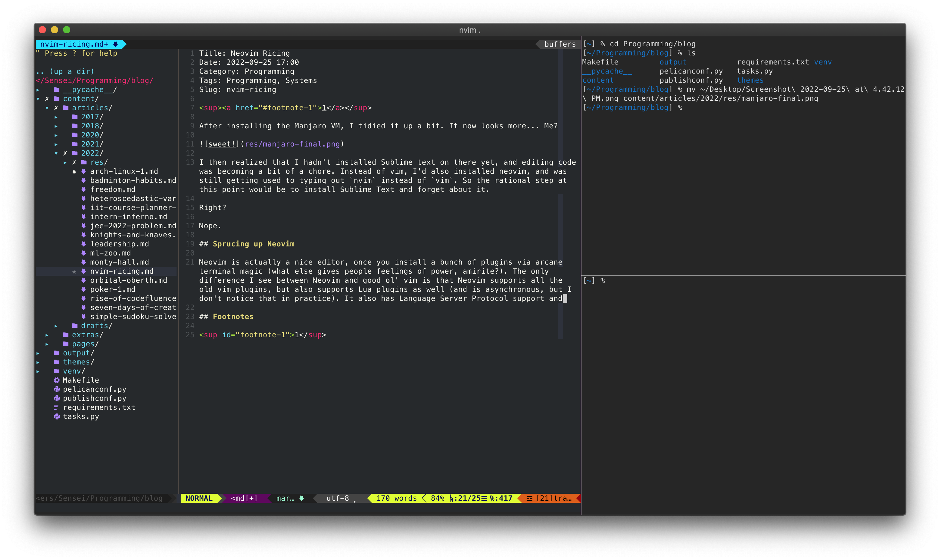Click markdown icon in nvim-ricing.md+ tab
This screenshot has width=940, height=560.
point(115,44)
